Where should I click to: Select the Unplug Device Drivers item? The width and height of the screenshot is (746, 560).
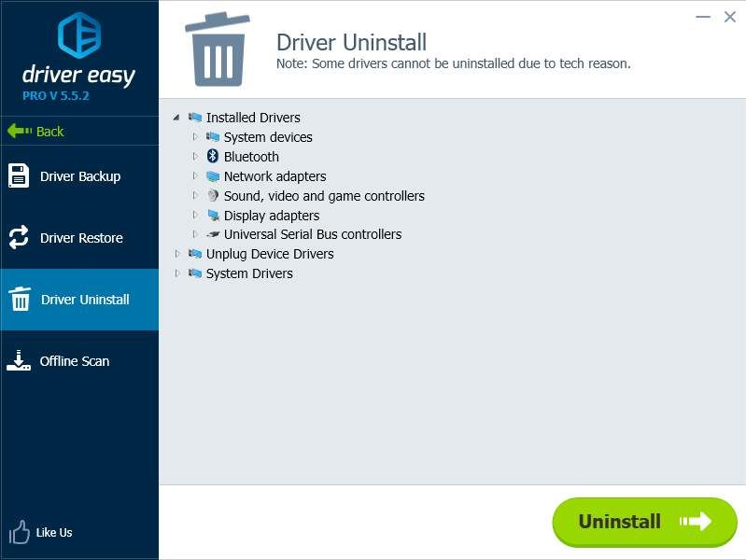pos(270,254)
